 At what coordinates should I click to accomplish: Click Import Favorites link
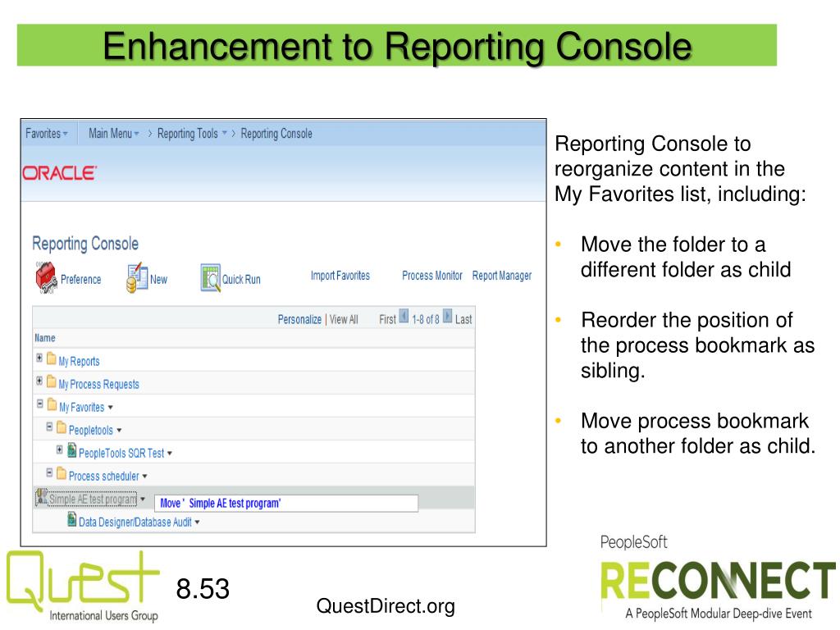coord(340,276)
